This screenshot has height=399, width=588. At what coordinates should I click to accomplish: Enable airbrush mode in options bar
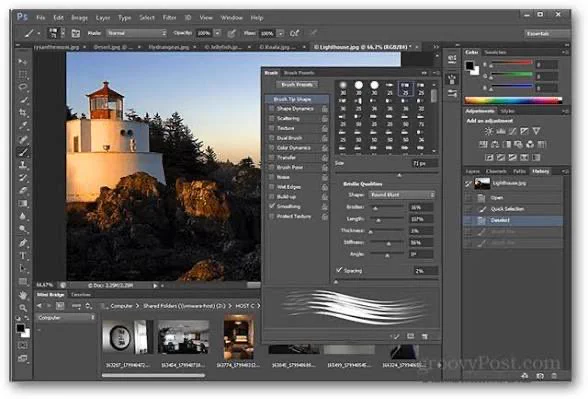(x=294, y=33)
